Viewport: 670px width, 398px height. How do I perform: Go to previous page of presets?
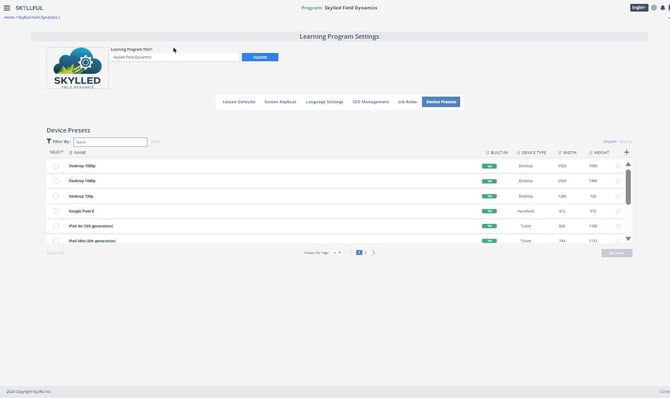pos(352,253)
